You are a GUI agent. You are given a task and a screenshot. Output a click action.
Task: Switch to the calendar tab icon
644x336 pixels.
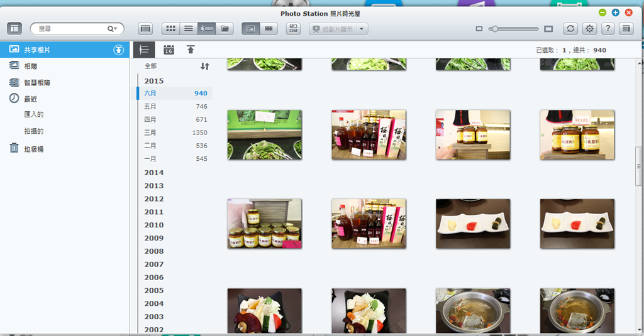pos(169,50)
